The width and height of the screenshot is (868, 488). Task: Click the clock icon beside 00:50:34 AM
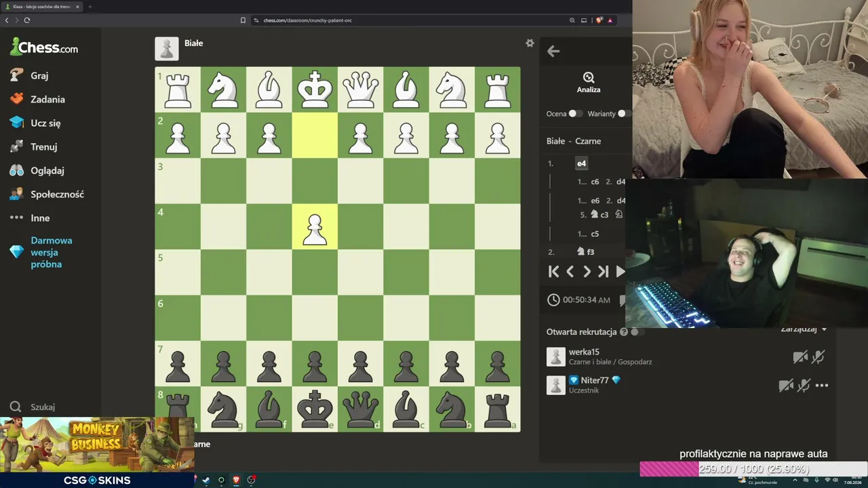[x=553, y=300]
